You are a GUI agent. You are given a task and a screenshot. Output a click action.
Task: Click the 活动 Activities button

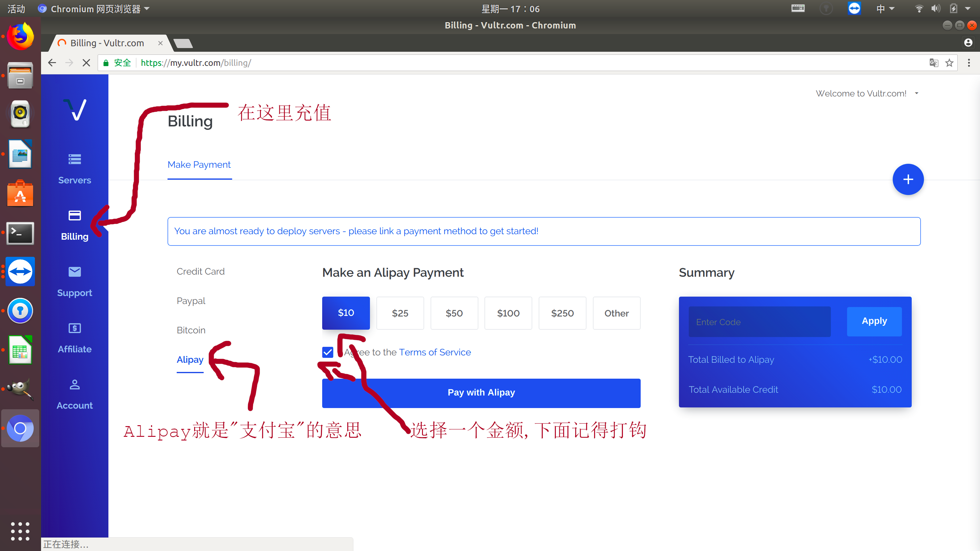coord(16,9)
